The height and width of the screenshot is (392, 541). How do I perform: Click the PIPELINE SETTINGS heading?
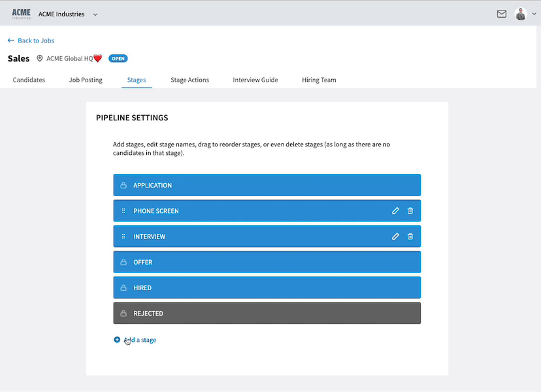(x=132, y=118)
